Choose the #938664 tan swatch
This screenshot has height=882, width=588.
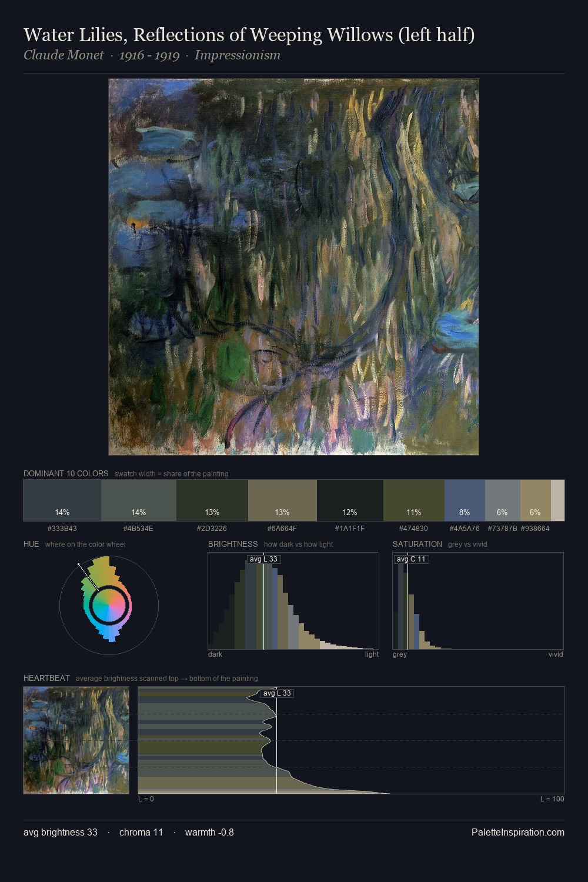coord(536,500)
